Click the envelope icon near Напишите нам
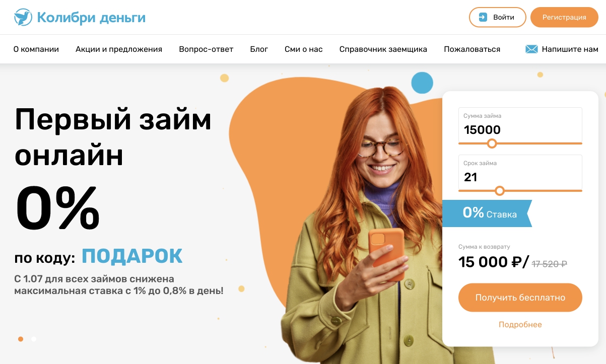This screenshot has width=606, height=364. click(531, 49)
